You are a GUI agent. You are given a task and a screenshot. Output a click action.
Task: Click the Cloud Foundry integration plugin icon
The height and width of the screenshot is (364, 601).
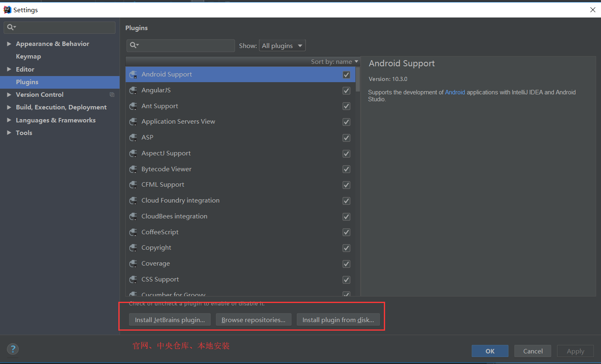coord(133,201)
